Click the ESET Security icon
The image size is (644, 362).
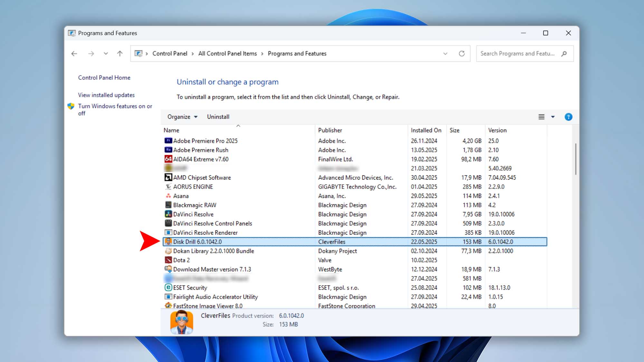pyautogui.click(x=168, y=287)
